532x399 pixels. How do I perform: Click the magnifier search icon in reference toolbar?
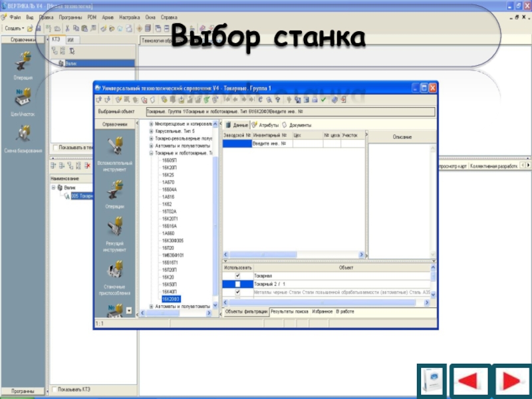(x=269, y=99)
